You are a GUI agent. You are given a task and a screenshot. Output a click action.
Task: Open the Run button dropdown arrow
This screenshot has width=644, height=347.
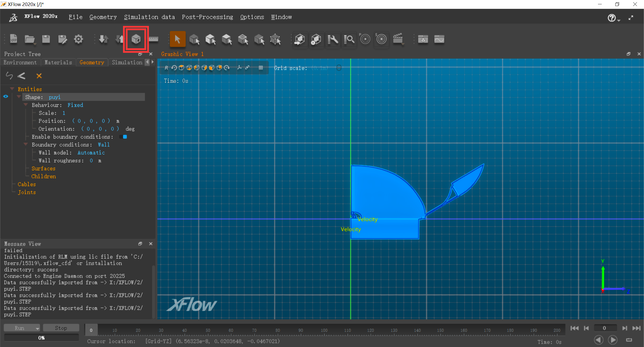point(37,328)
